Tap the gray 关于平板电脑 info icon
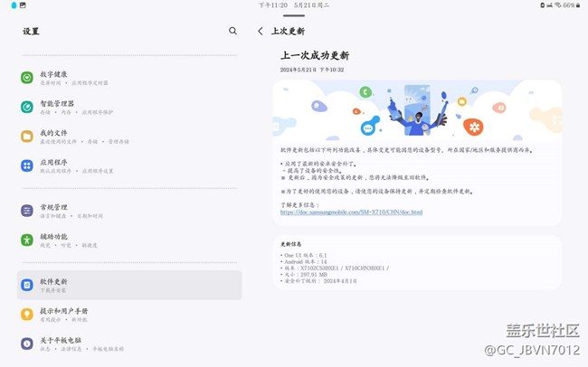The image size is (588, 367). click(27, 343)
